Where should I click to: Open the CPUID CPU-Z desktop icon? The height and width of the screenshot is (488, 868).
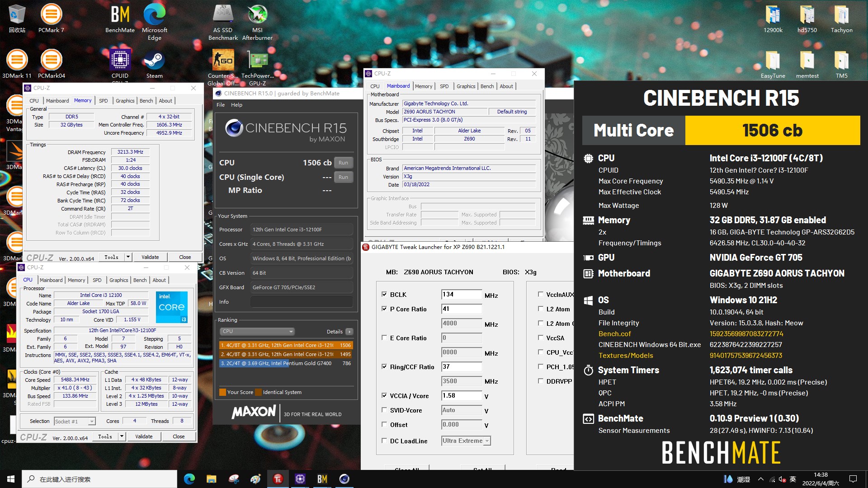click(120, 64)
